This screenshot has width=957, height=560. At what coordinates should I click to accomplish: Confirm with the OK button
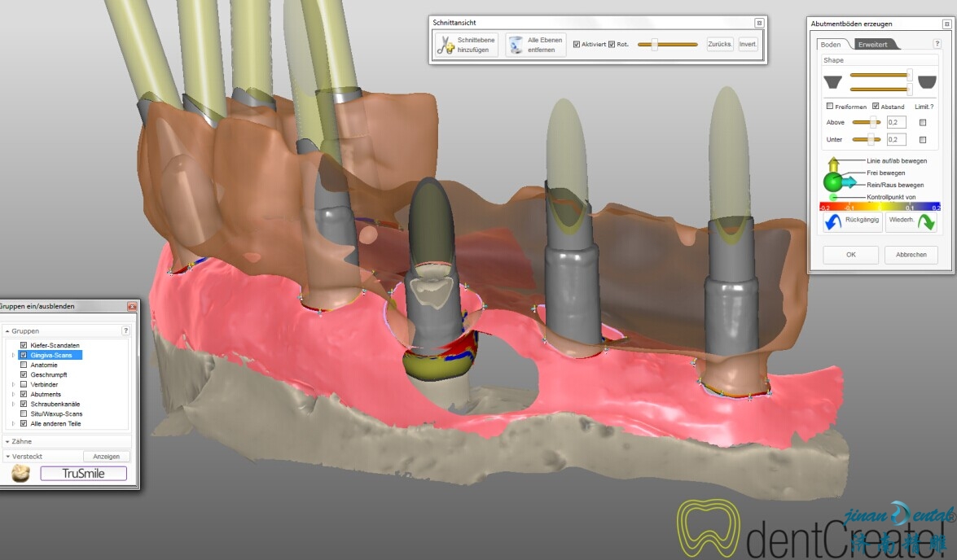(851, 255)
